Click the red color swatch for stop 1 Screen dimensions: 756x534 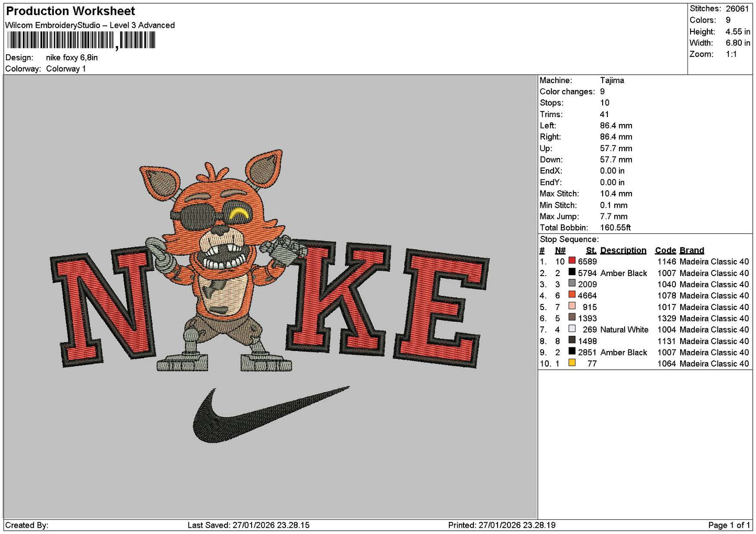click(572, 260)
